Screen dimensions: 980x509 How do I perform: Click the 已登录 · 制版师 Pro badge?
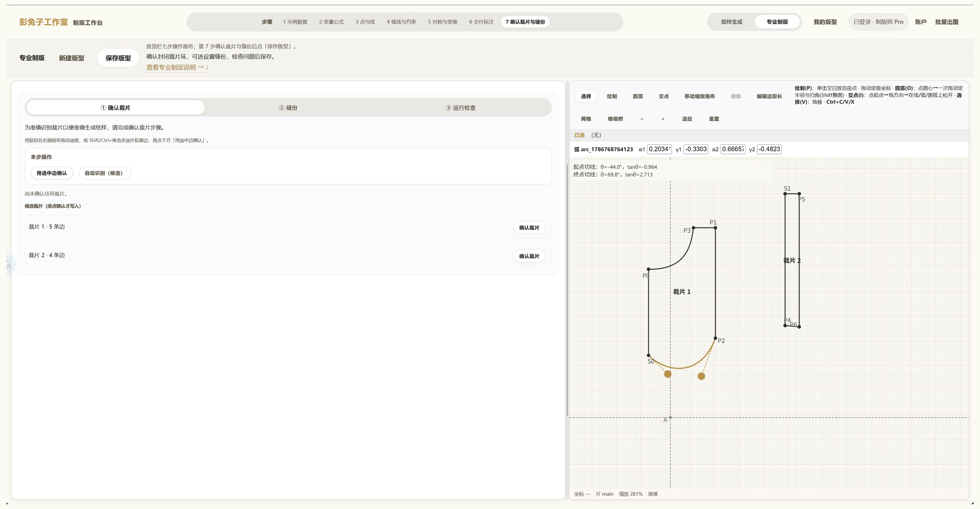(878, 22)
